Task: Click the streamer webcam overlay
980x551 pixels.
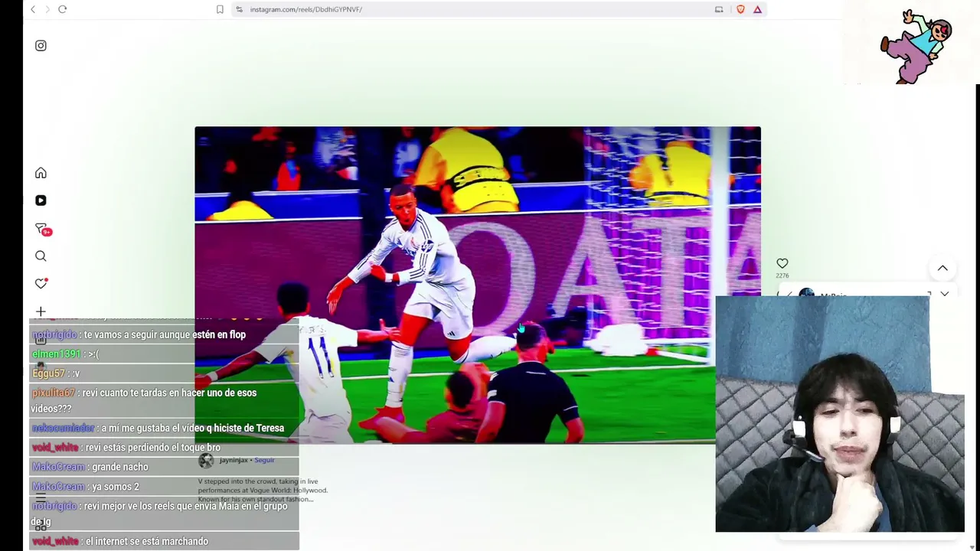Action: click(840, 414)
